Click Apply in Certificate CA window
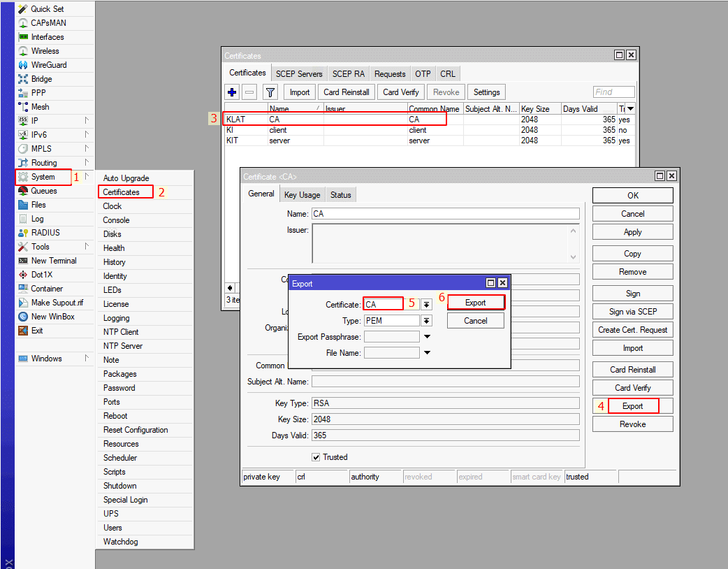The height and width of the screenshot is (569, 728). pyautogui.click(x=633, y=232)
